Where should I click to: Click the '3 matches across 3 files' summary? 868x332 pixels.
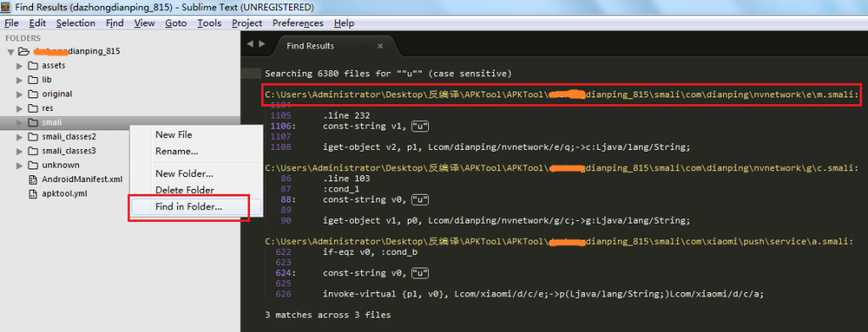(x=328, y=315)
